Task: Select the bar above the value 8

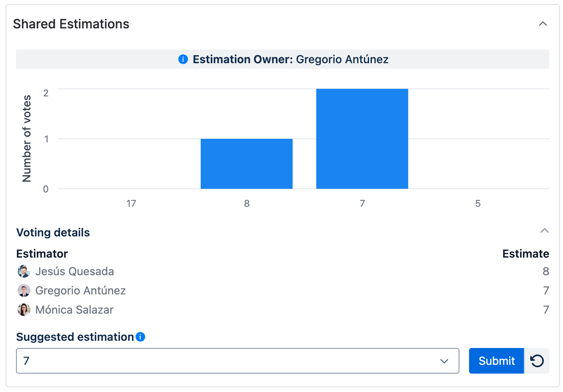Action: pos(246,163)
